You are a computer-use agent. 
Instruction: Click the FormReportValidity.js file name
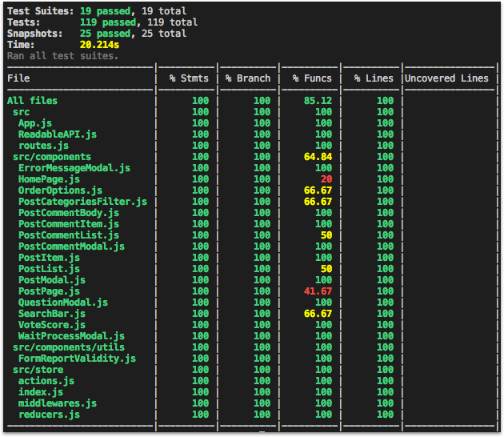(x=77, y=359)
